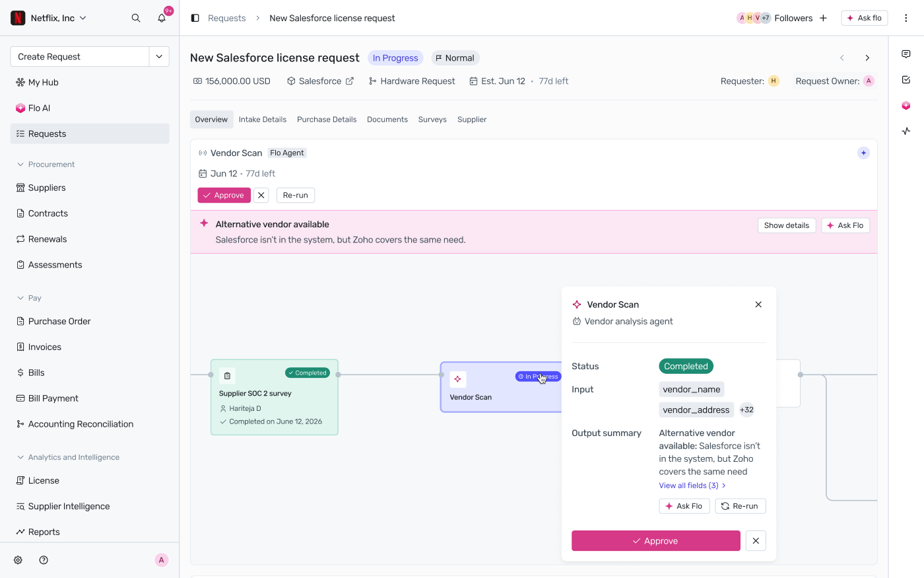The image size is (924, 578).
Task: Switch to Intake Details tab
Action: click(263, 120)
